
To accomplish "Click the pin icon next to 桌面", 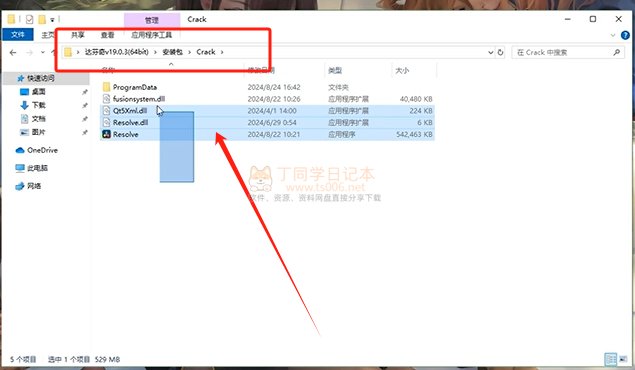I will click(85, 92).
